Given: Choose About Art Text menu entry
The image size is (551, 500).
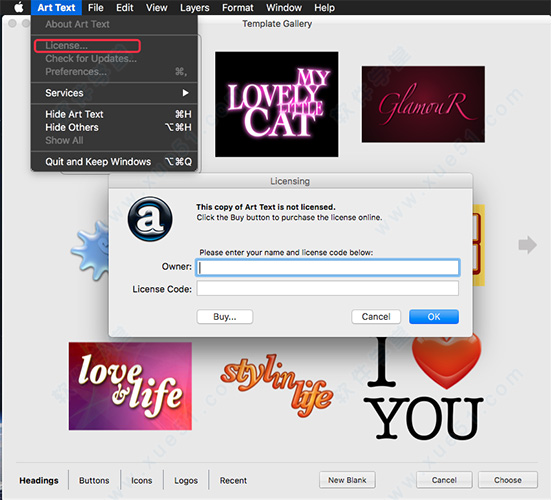Looking at the screenshot, I should click(x=114, y=24).
